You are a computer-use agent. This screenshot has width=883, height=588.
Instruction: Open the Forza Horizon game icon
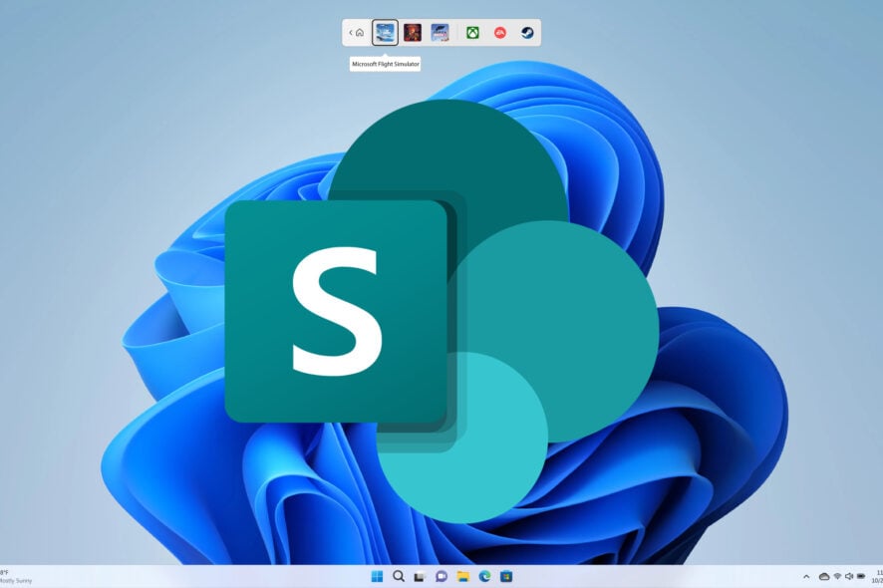(x=441, y=33)
